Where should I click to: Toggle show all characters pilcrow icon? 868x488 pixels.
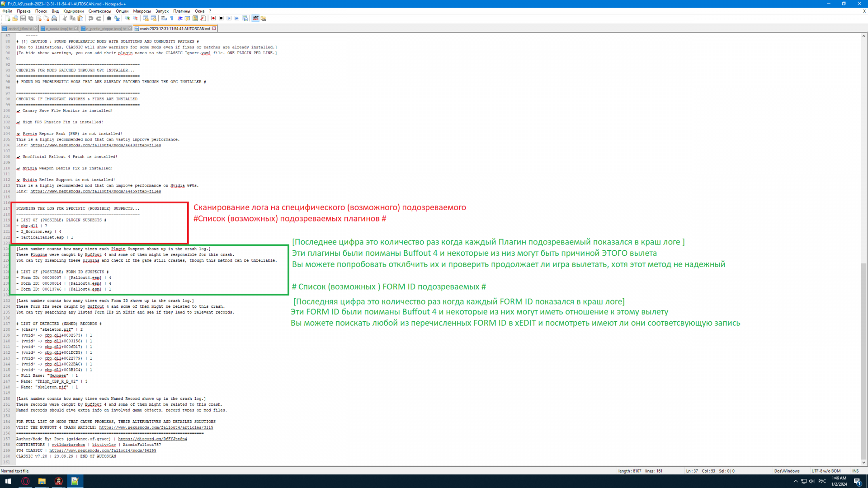[x=172, y=19]
